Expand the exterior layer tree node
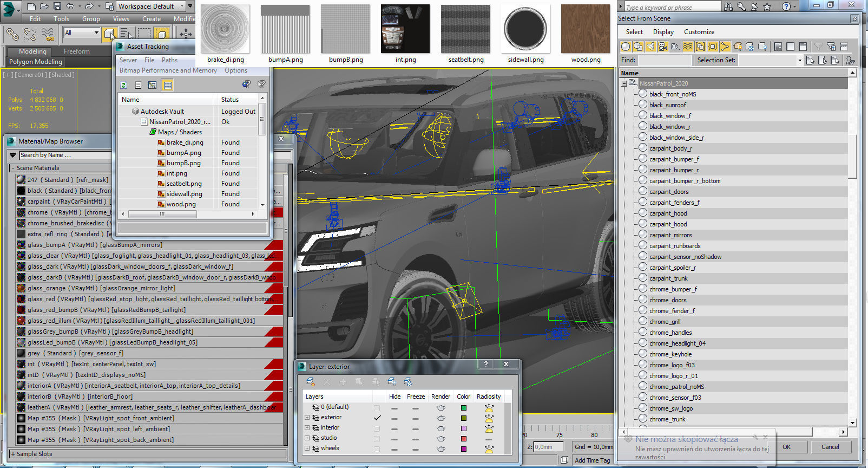Viewport: 868px width, 468px height. coord(307,418)
